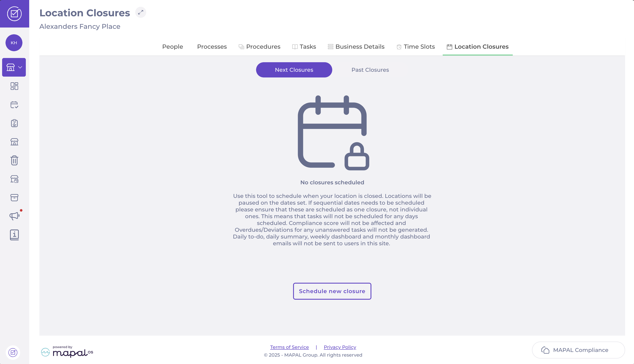Screen dimensions: 634x364
Task: Click the MAPAL Compliance button
Action: pos(578,350)
